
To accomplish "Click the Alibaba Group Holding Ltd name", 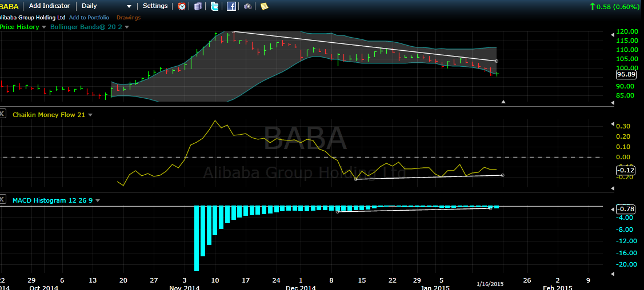I will click(x=33, y=18).
